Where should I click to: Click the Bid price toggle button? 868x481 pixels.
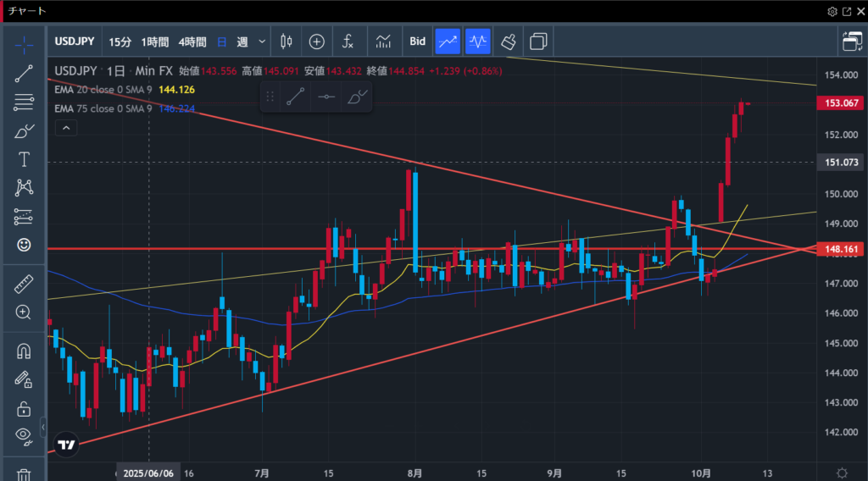pyautogui.click(x=417, y=41)
